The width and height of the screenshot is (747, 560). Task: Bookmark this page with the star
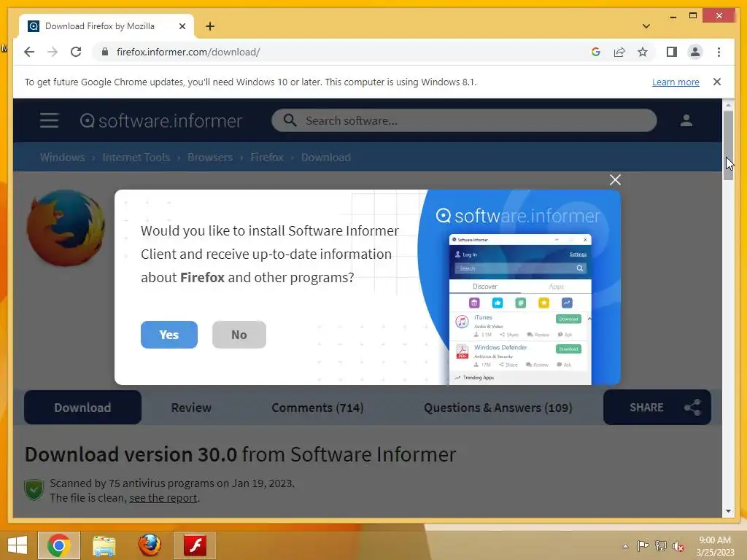click(643, 52)
